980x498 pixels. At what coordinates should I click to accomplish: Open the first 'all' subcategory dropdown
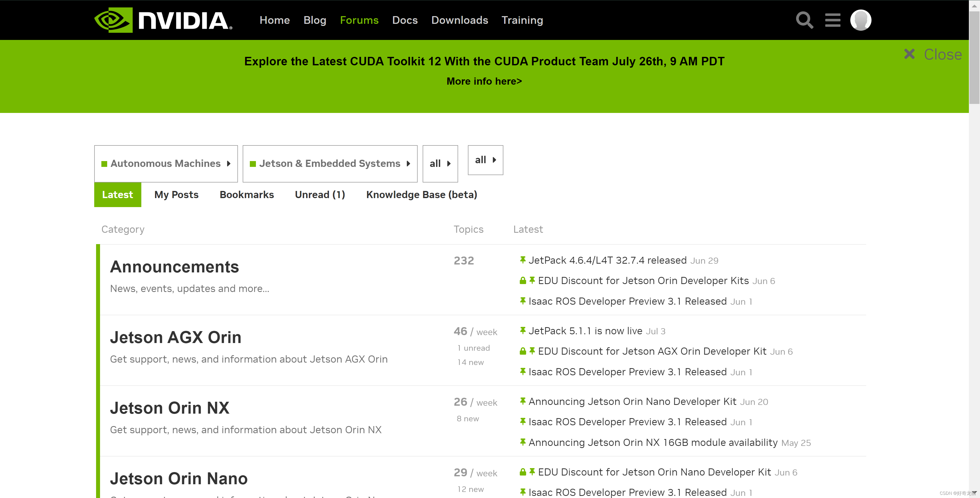click(440, 163)
